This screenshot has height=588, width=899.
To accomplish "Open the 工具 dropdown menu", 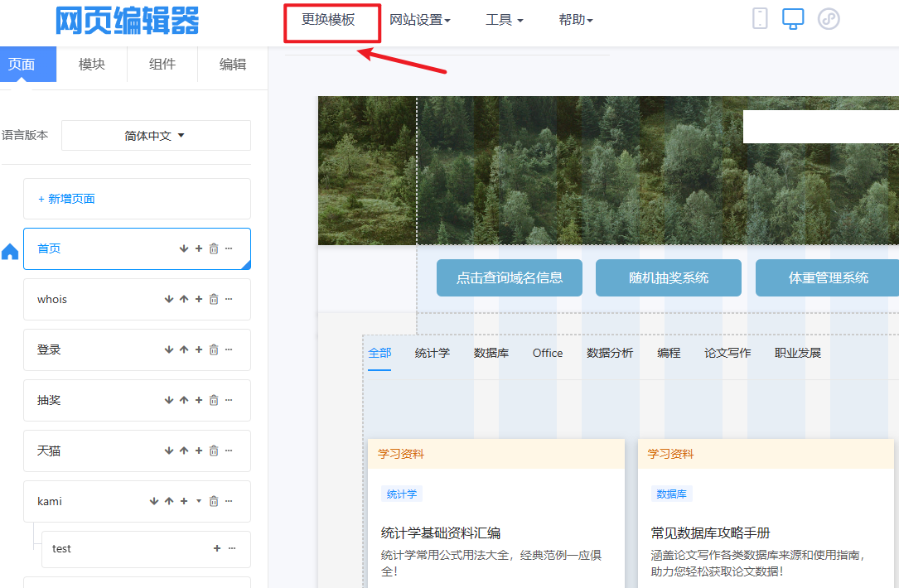I will click(504, 21).
